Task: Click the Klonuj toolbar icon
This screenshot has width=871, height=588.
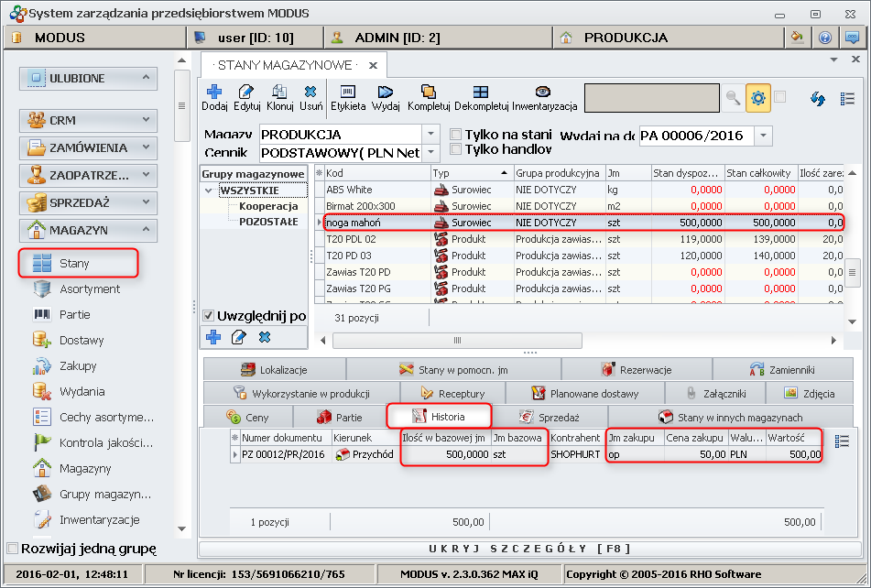Action: pos(279,93)
